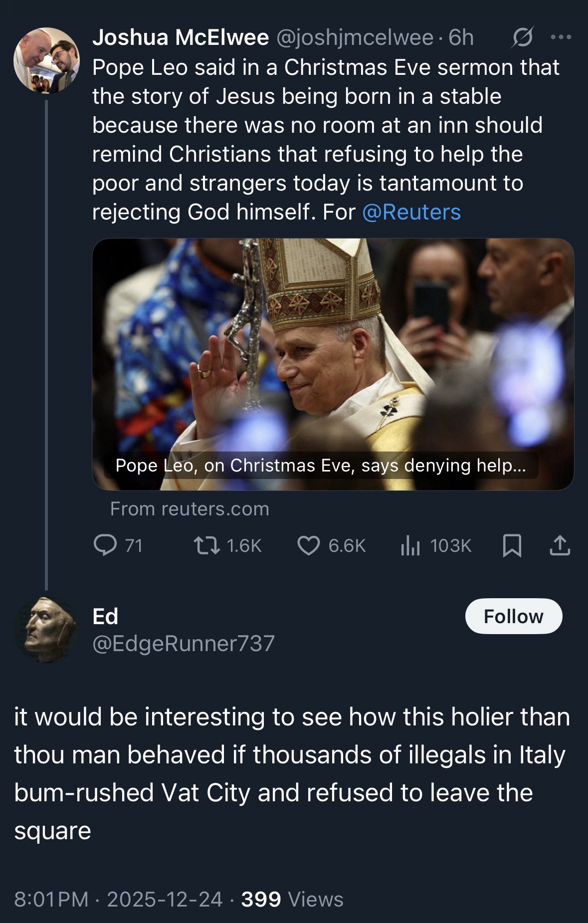Click the "From reuters.com" source link

pos(190,509)
